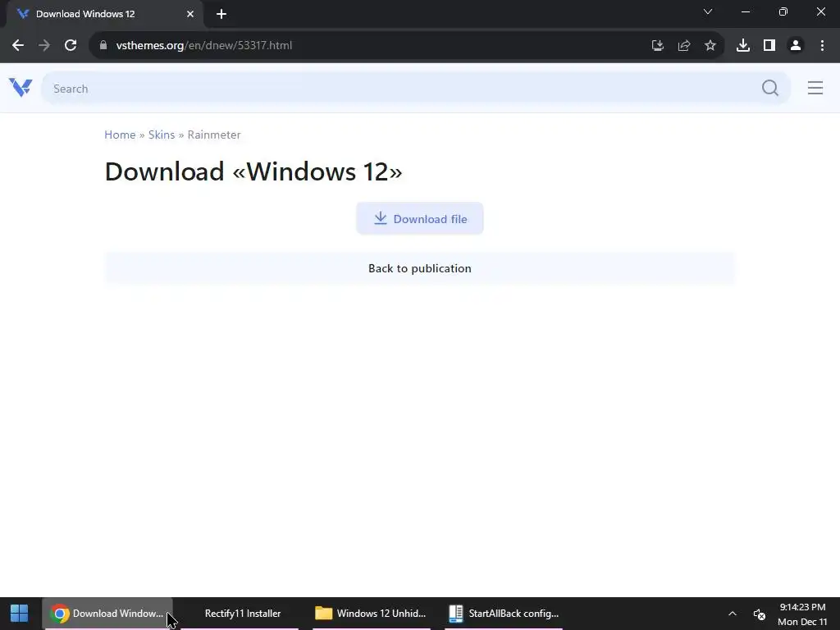
Task: Minimize the Chrome window
Action: tap(746, 11)
